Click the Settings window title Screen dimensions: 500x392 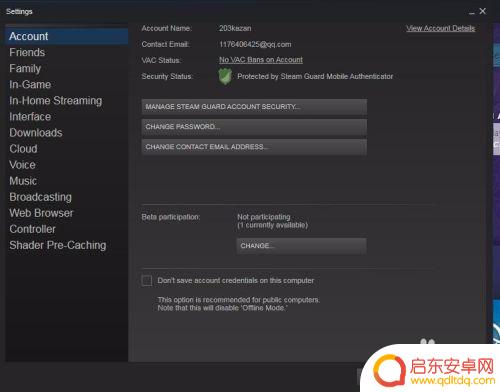click(19, 12)
